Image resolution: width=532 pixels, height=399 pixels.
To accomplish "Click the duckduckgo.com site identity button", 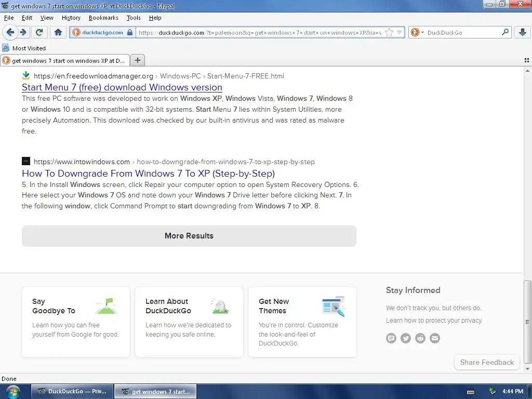I will [x=102, y=32].
